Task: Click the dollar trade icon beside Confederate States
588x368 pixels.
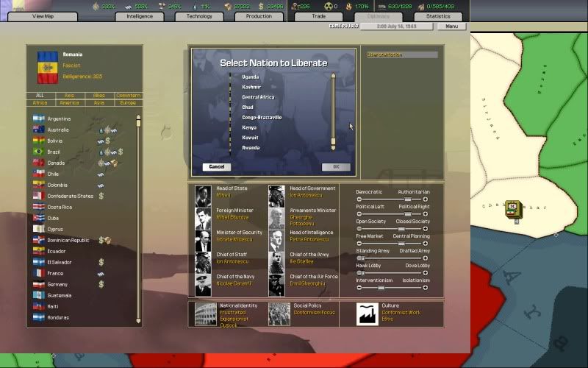Action: pyautogui.click(x=101, y=196)
